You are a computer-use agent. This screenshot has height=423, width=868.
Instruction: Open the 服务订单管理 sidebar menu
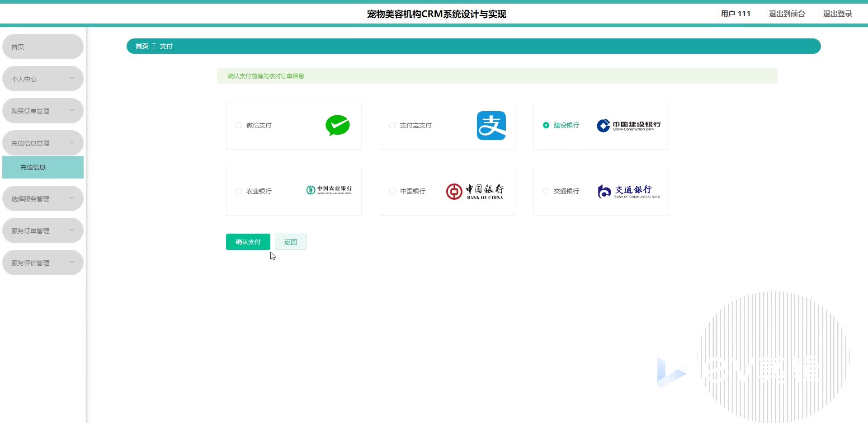pos(43,230)
